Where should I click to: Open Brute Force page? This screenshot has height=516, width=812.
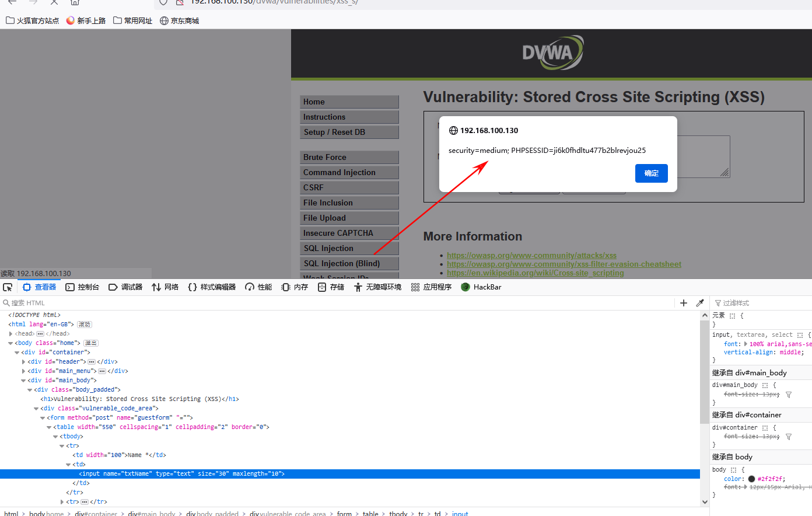[x=349, y=157]
